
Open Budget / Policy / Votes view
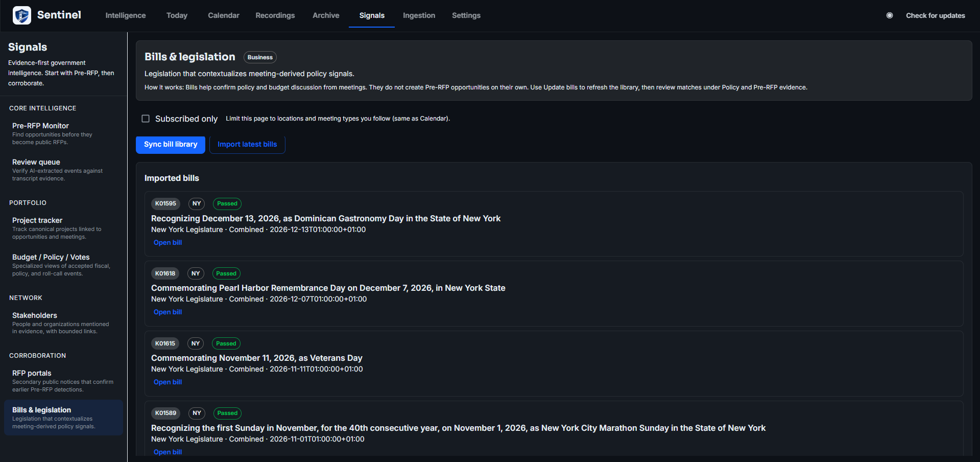(64, 265)
